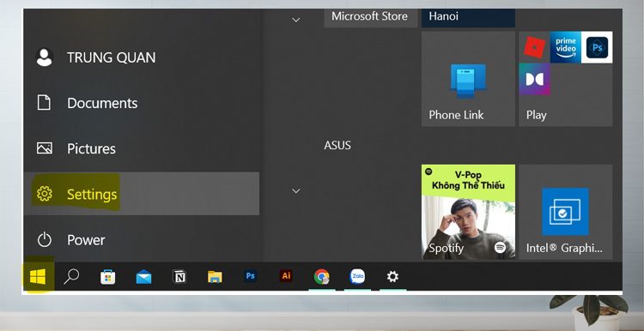Launch Adobe Illustrator from taskbar
This screenshot has height=331, width=644.
286,276
